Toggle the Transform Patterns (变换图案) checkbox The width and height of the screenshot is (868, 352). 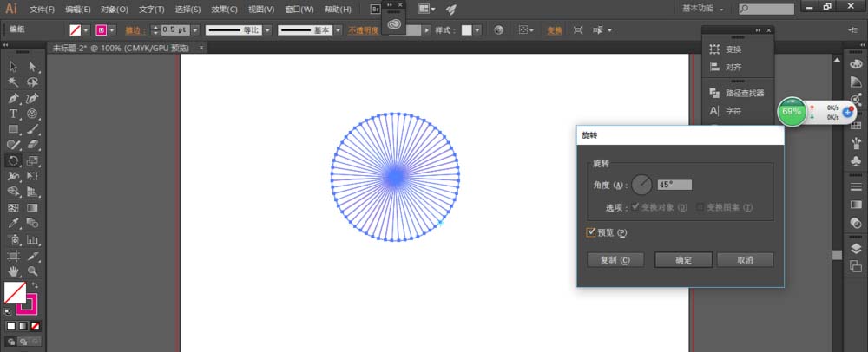700,207
